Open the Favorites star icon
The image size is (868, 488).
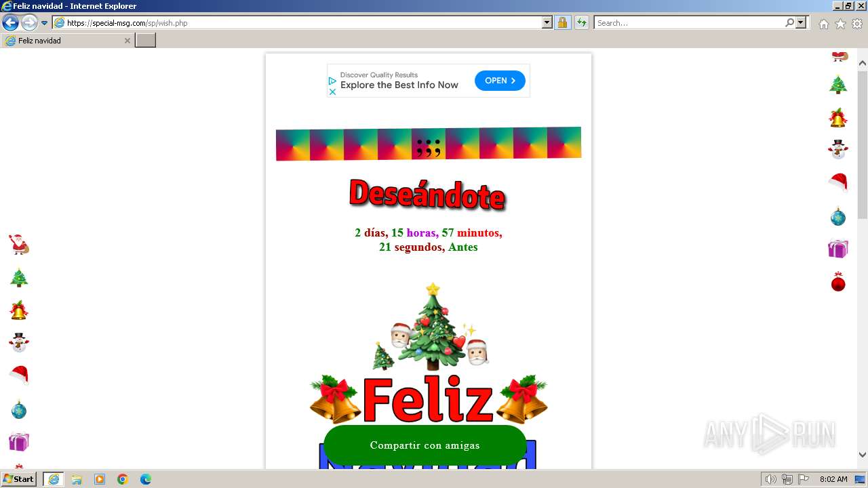pos(840,24)
